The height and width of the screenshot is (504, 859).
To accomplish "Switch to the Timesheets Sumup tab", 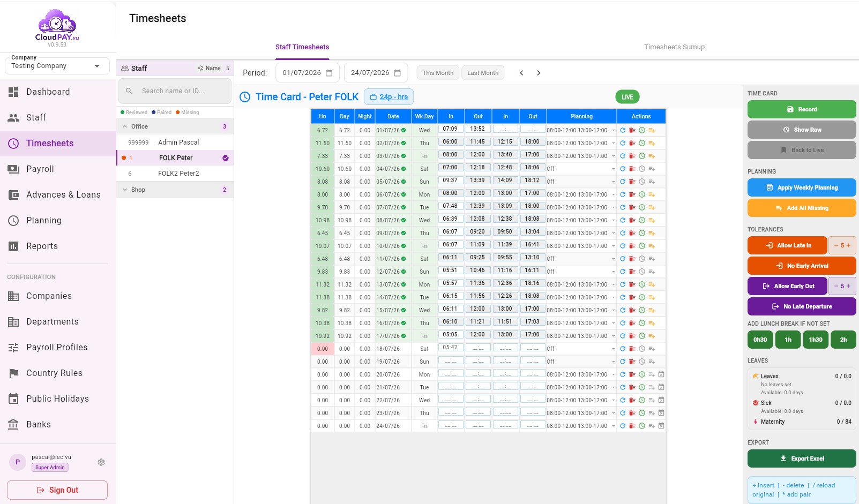I will 674,47.
